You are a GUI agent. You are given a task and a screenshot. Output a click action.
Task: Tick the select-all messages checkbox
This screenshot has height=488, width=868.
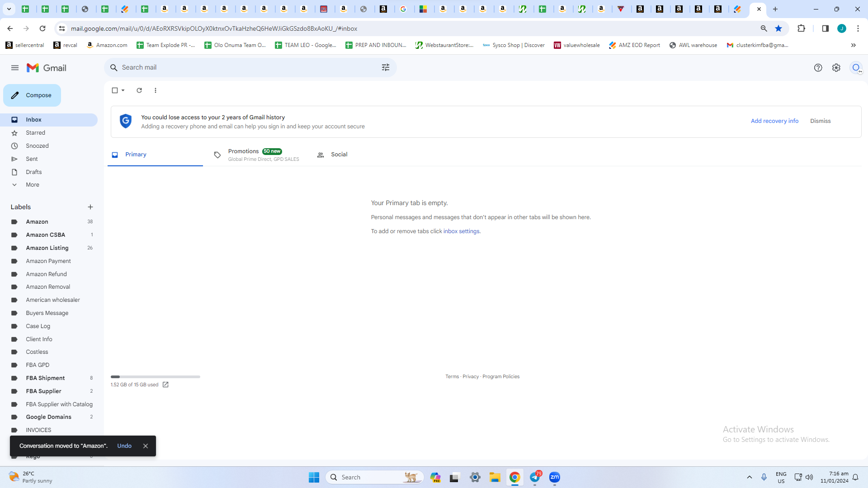tap(115, 90)
